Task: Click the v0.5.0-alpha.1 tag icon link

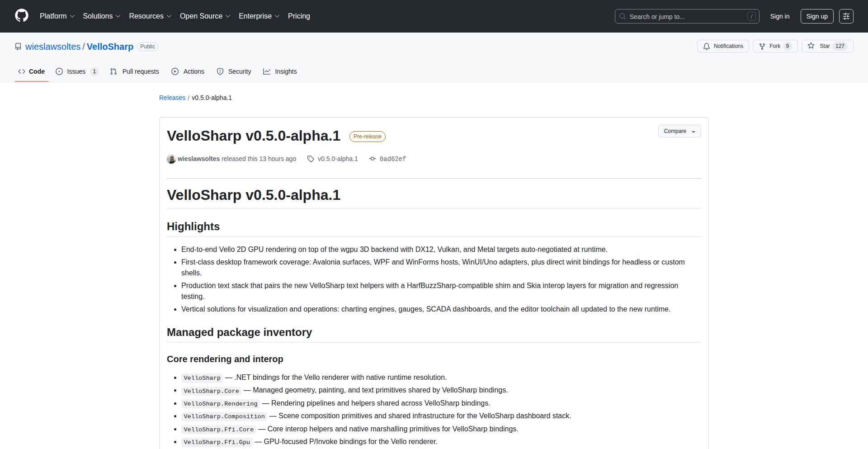Action: (333, 159)
